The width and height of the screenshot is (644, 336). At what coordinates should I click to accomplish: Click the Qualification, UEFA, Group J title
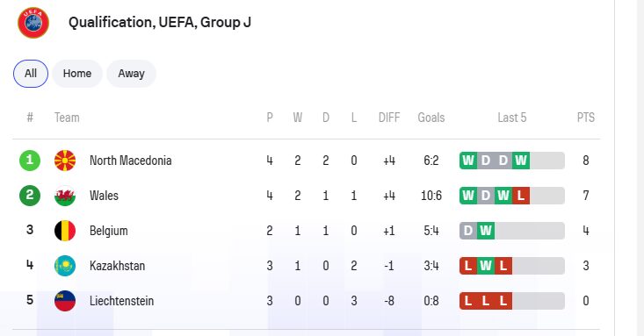(160, 22)
